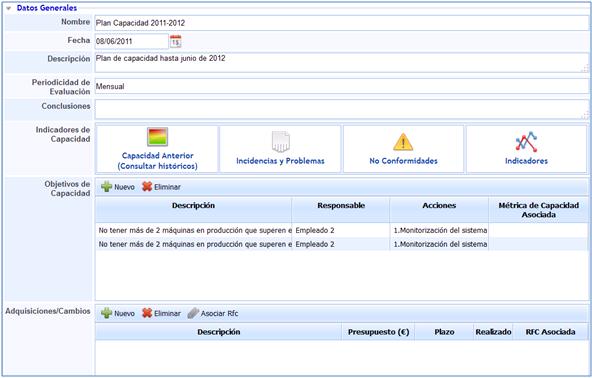
Task: Click the Asociar Rfc paperclip button
Action: (x=213, y=313)
